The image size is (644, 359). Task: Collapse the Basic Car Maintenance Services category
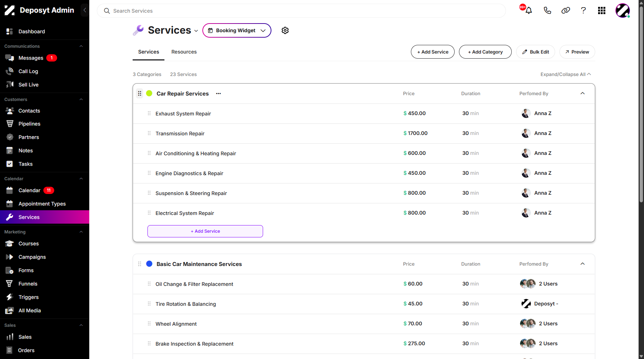coord(583,264)
